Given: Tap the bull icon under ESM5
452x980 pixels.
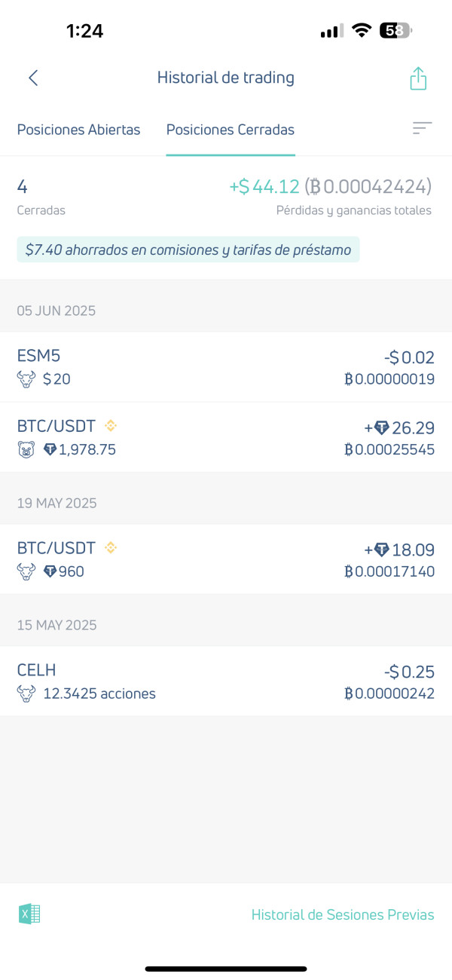Looking at the screenshot, I should [26, 379].
